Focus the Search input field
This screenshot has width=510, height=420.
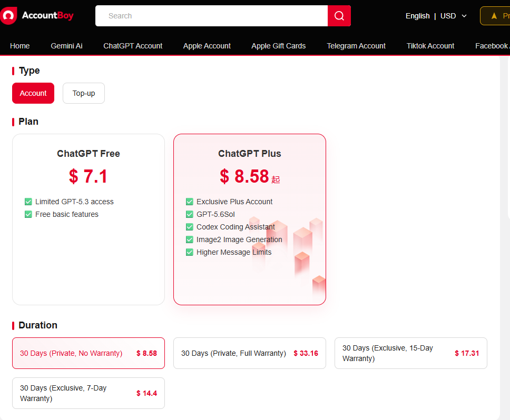(211, 16)
